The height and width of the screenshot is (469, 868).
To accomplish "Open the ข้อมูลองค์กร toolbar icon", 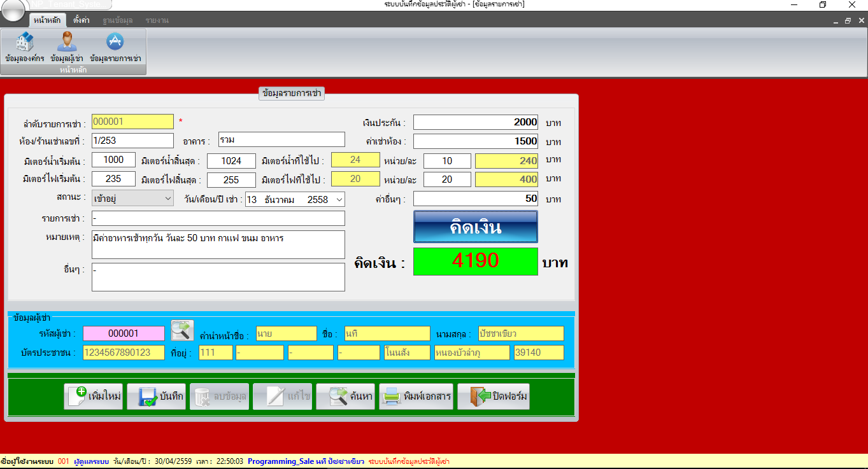I will click(24, 45).
